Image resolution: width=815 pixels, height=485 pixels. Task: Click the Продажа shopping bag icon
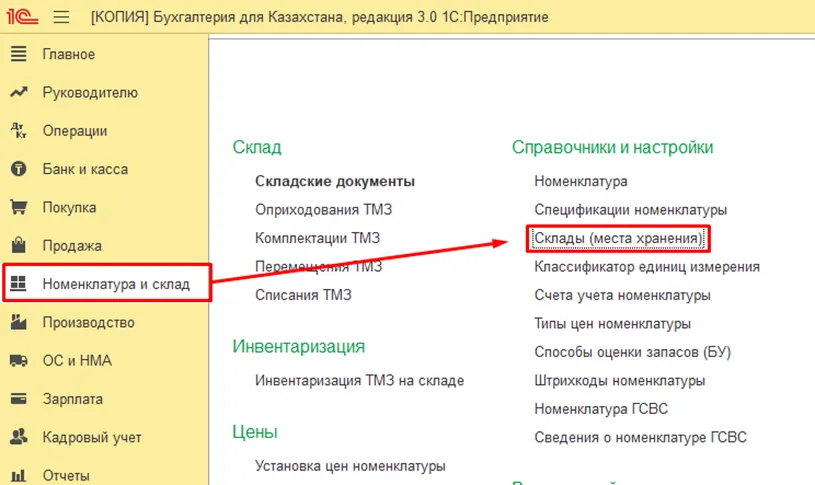[19, 245]
